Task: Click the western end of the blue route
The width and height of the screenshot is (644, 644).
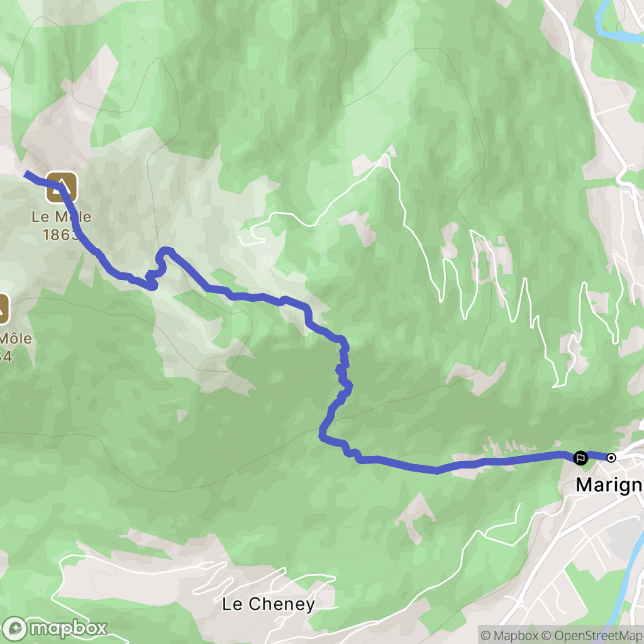Action: click(x=28, y=175)
